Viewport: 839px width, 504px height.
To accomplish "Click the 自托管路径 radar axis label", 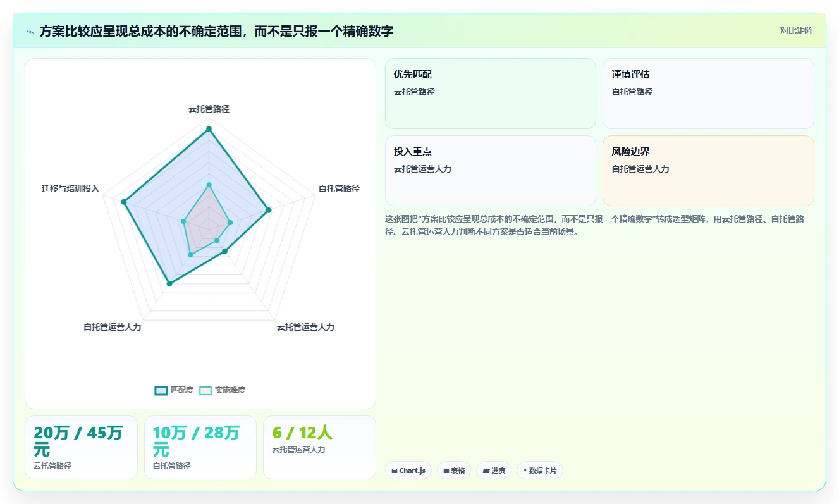I will point(339,188).
